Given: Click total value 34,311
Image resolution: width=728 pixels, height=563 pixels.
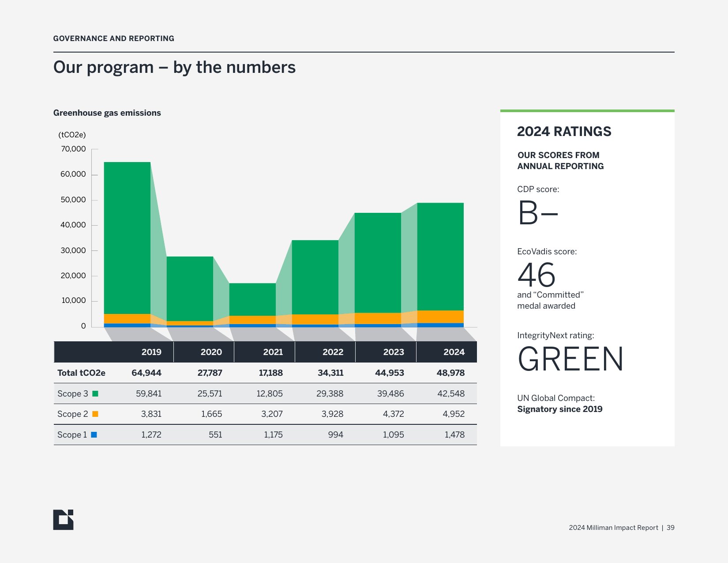Looking at the screenshot, I should (330, 373).
